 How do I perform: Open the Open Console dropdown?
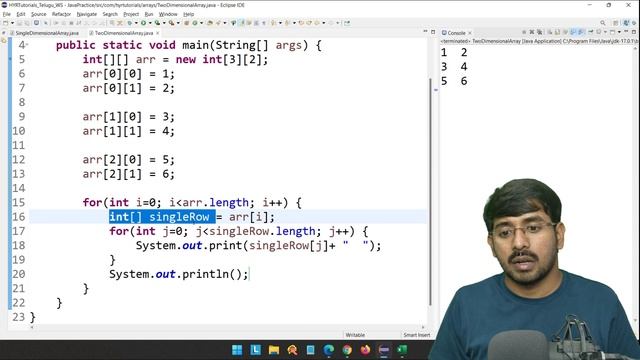619,32
